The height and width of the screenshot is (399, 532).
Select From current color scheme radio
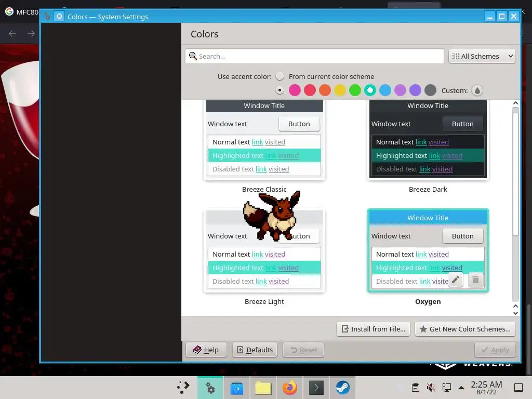[280, 76]
